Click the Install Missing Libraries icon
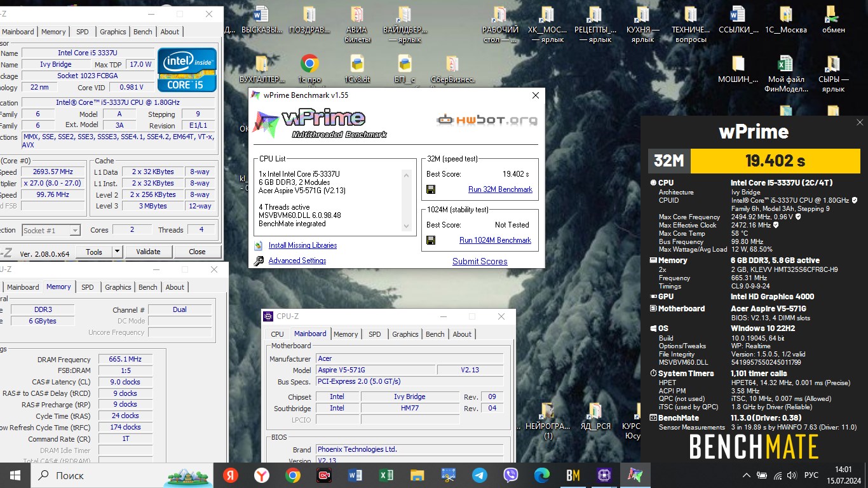The width and height of the screenshot is (868, 488). [259, 245]
